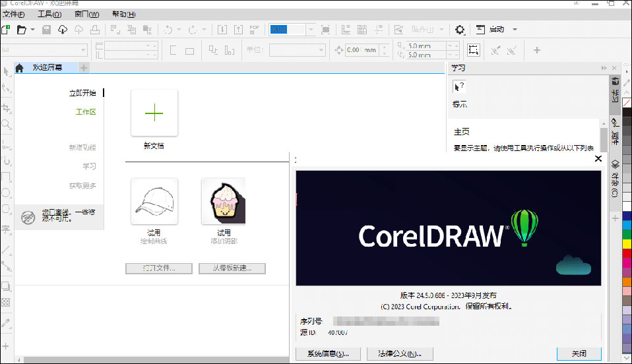The height and width of the screenshot is (364, 632).
Task: Click the Redo arrow icon
Action: pos(193,30)
